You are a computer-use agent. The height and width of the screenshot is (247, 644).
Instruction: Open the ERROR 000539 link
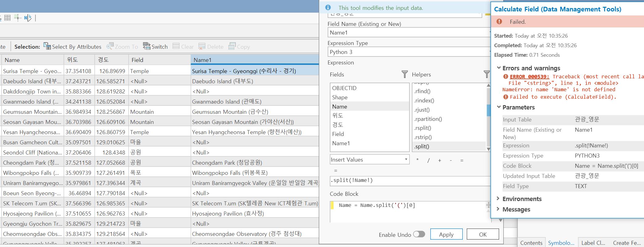529,76
